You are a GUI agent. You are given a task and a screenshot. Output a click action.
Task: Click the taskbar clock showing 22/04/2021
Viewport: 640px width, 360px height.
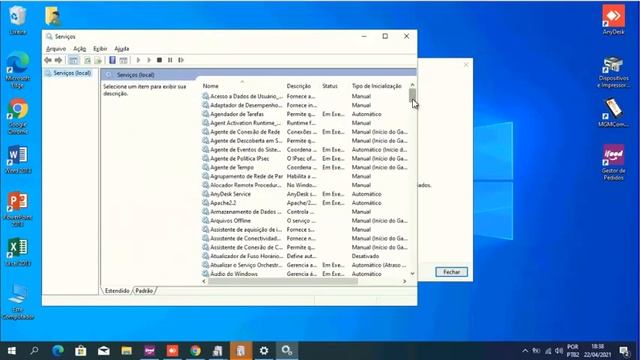tap(597, 351)
